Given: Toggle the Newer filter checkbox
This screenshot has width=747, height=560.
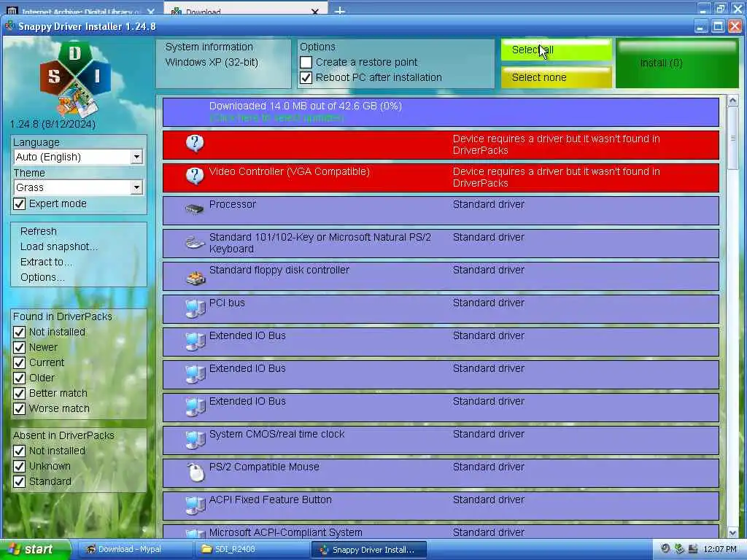Looking at the screenshot, I should [x=19, y=347].
